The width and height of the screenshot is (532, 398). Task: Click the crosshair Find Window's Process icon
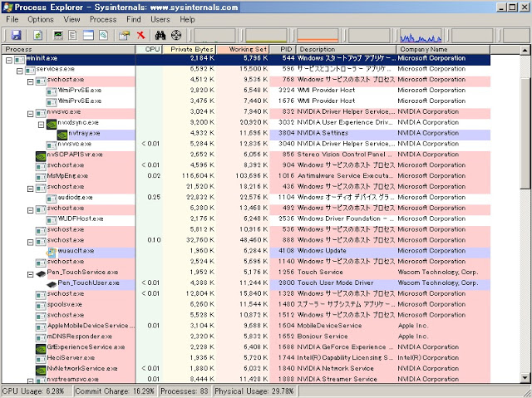tap(176, 35)
